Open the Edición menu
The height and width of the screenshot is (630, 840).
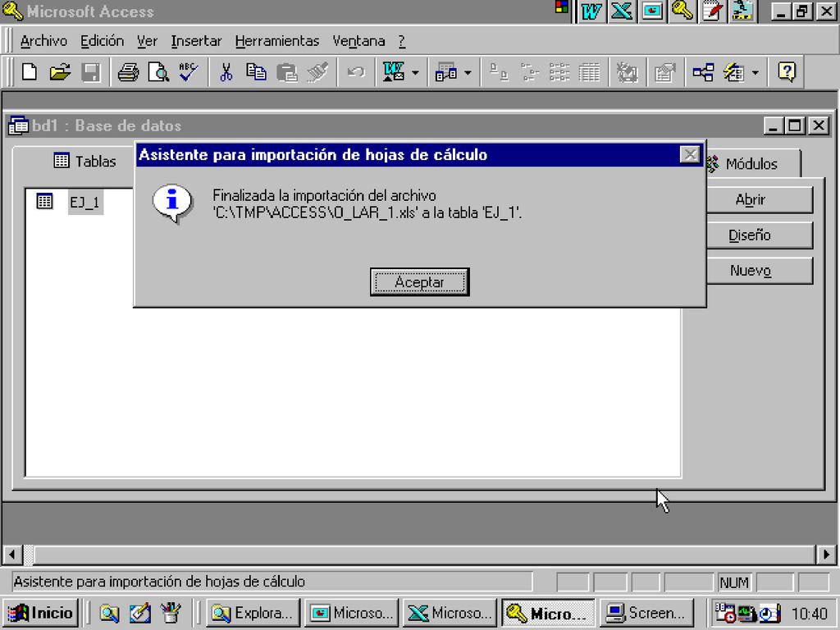[x=102, y=41]
